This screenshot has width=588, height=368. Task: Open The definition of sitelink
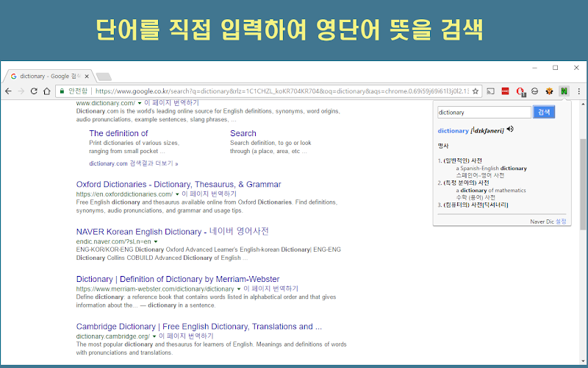[x=118, y=133]
